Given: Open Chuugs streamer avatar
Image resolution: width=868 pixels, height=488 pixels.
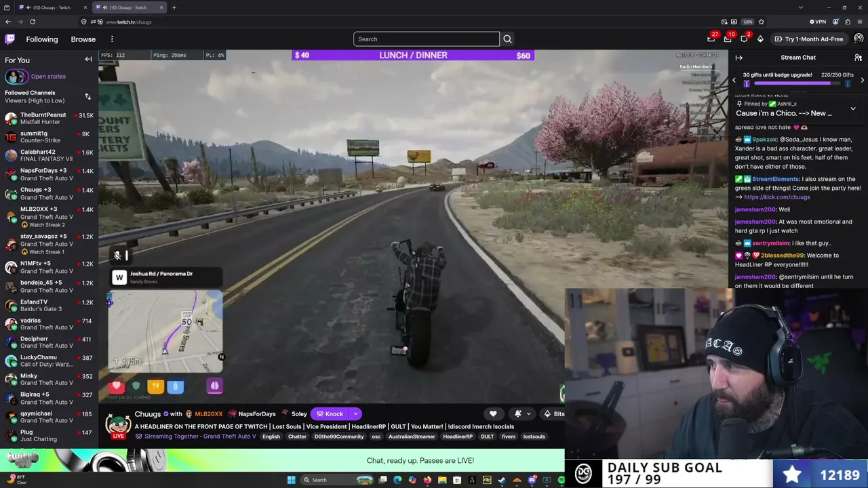Looking at the screenshot, I should tap(118, 424).
